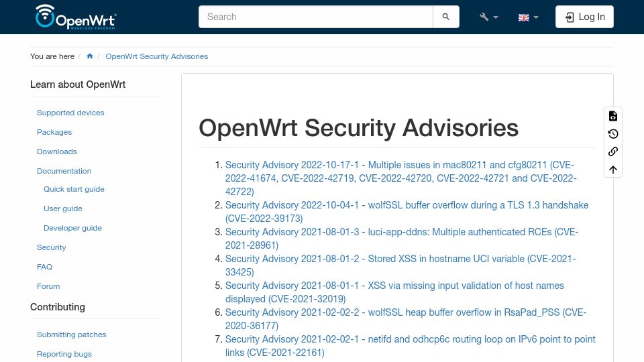
Task: Open Documentation sidebar link
Action: pyautogui.click(x=64, y=171)
